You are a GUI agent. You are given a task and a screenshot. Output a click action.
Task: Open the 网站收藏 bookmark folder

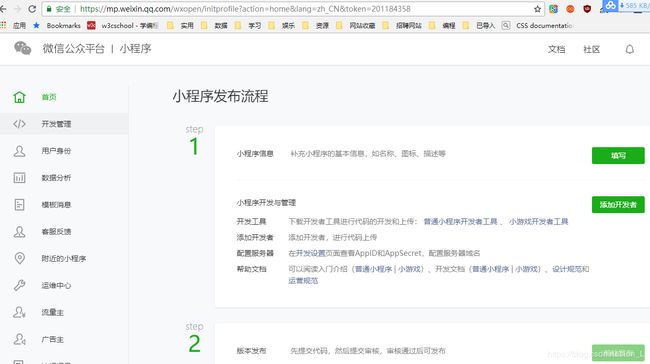click(356, 25)
